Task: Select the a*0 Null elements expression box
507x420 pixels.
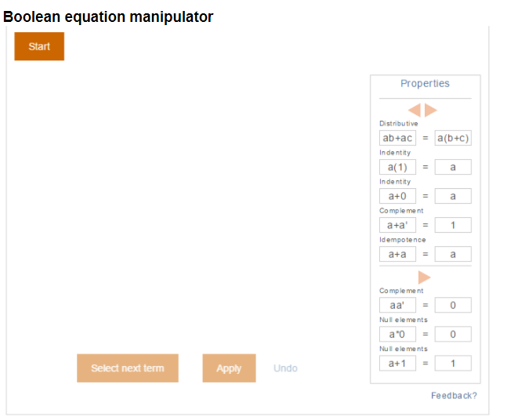Action: tap(397, 334)
